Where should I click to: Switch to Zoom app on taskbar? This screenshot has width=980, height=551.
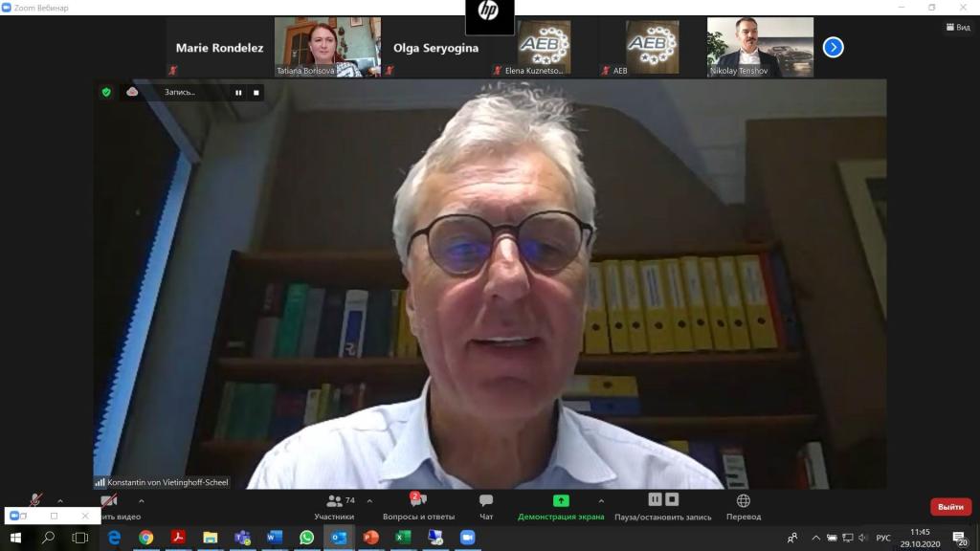(x=467, y=538)
